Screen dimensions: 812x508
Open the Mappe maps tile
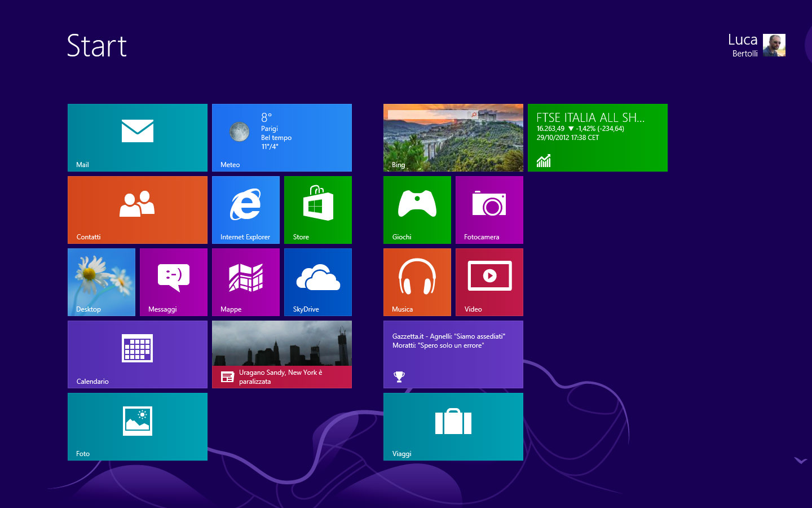click(x=246, y=282)
